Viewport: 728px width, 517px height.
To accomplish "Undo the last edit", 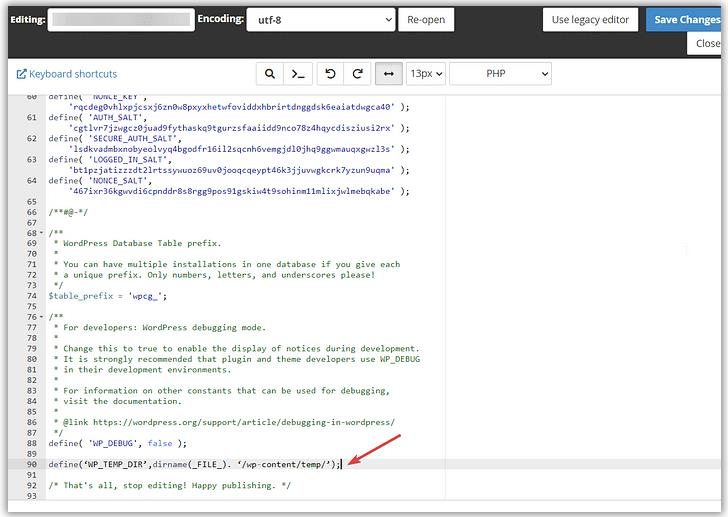I will tap(330, 74).
